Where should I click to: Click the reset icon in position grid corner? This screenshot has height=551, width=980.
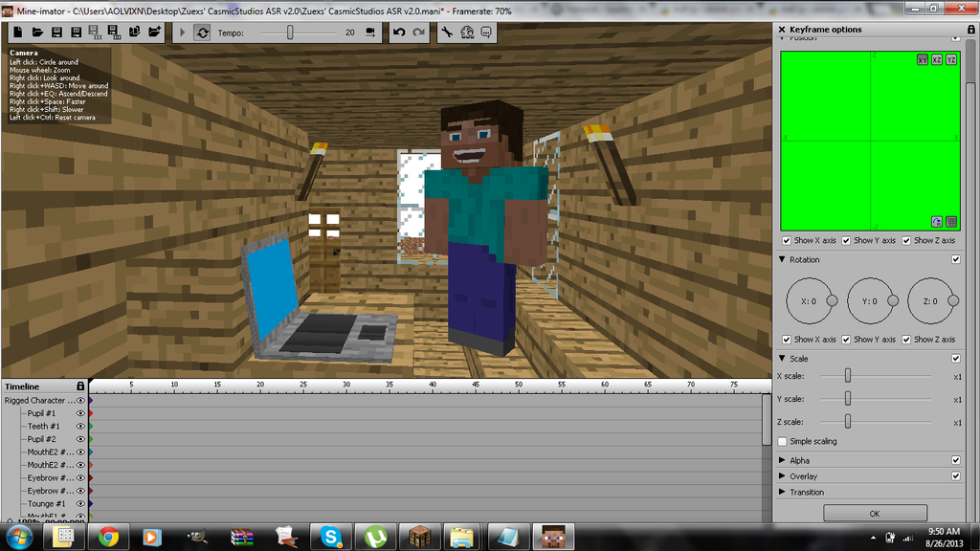tap(937, 222)
